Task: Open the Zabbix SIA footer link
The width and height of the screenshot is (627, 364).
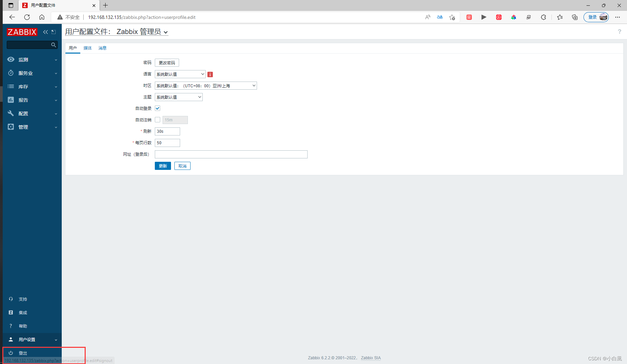Action: tap(371, 358)
